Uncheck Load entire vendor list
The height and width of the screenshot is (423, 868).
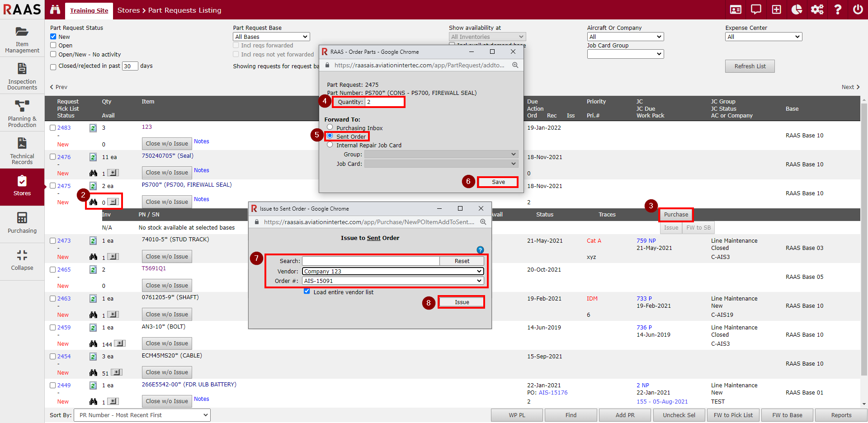coord(307,291)
